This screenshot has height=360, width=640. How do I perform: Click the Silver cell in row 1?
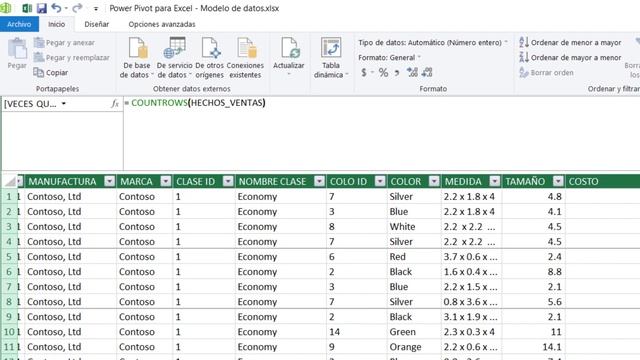click(x=414, y=197)
